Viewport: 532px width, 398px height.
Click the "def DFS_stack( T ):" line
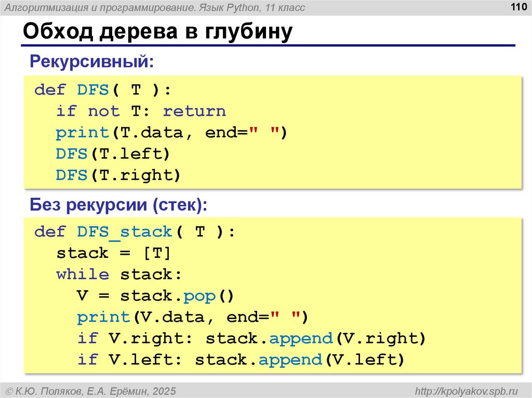(135, 231)
